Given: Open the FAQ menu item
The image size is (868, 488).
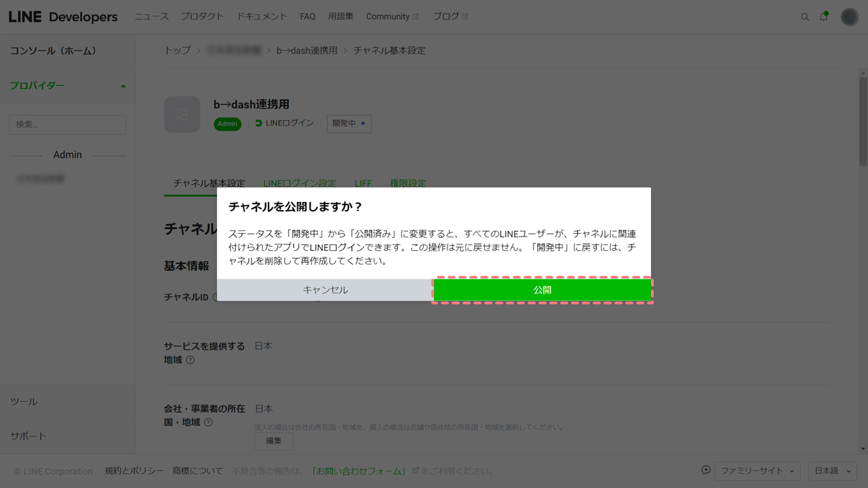Looking at the screenshot, I should [x=308, y=16].
